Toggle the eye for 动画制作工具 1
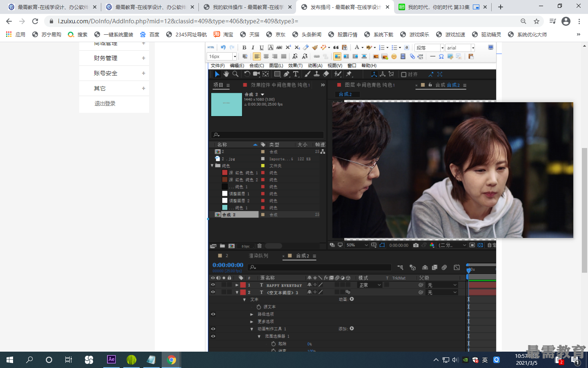 coord(213,329)
